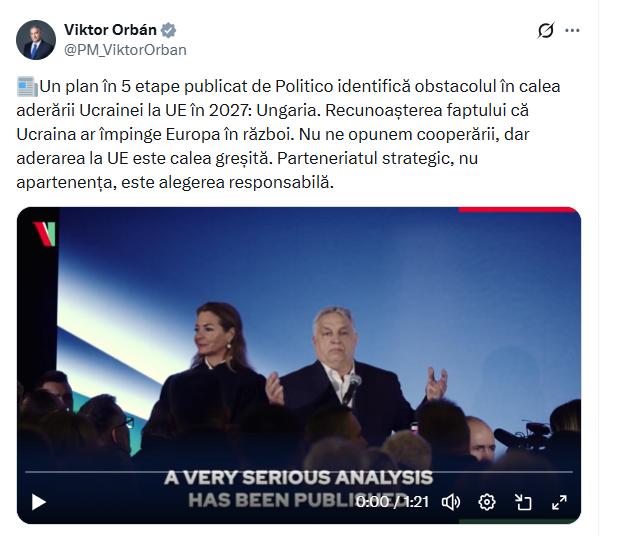The width and height of the screenshot is (622, 536).
Task: Expand video to fullscreen
Action: [559, 502]
